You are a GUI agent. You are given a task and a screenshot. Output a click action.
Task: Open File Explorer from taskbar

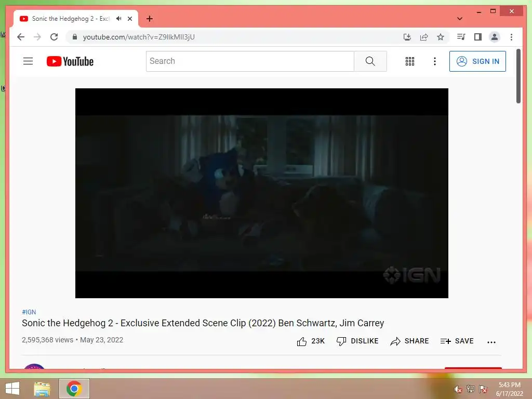(x=42, y=389)
